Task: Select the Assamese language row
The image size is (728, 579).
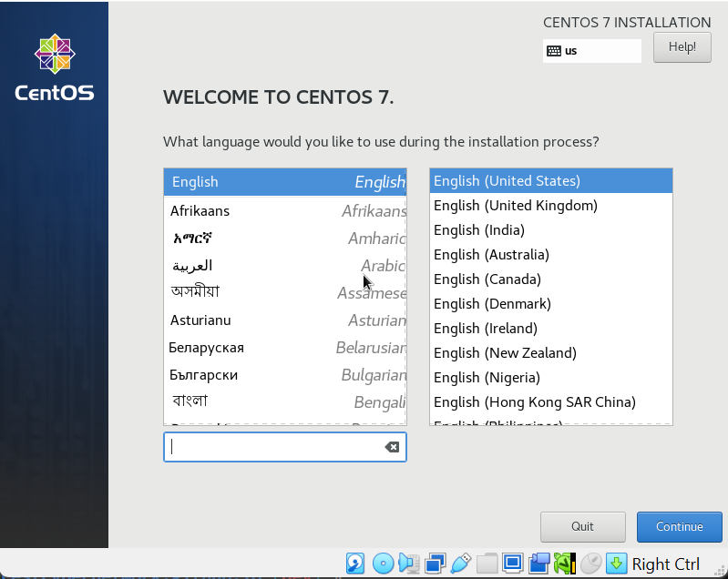Action: tap(285, 293)
